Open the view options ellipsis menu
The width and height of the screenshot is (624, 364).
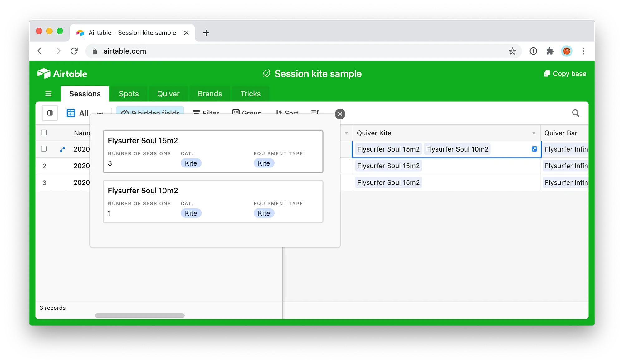[100, 113]
